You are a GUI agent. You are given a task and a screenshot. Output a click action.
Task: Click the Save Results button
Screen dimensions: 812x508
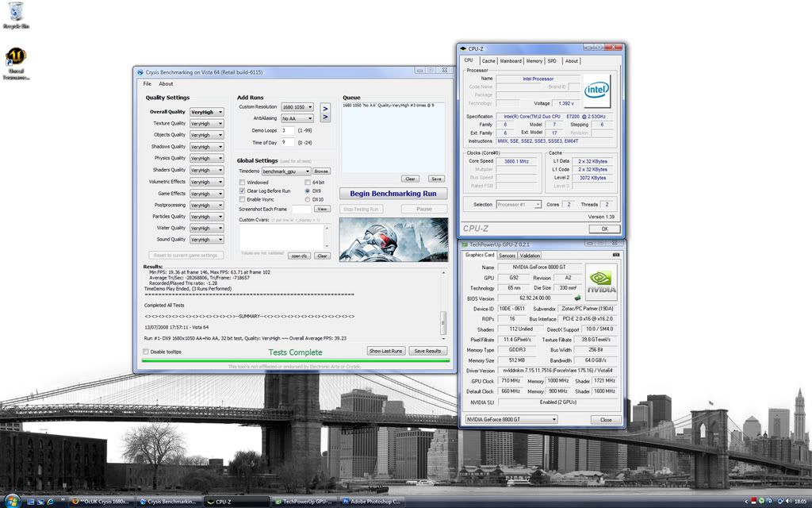click(427, 351)
